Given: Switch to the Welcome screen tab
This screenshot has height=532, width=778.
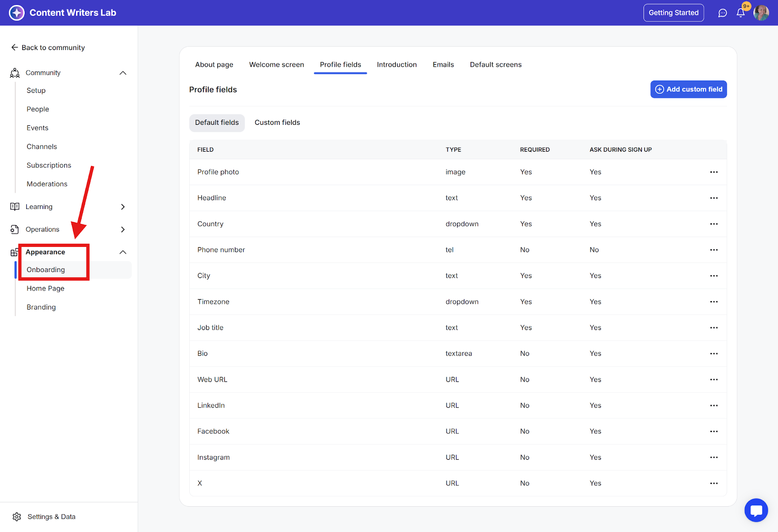Looking at the screenshot, I should tap(276, 65).
